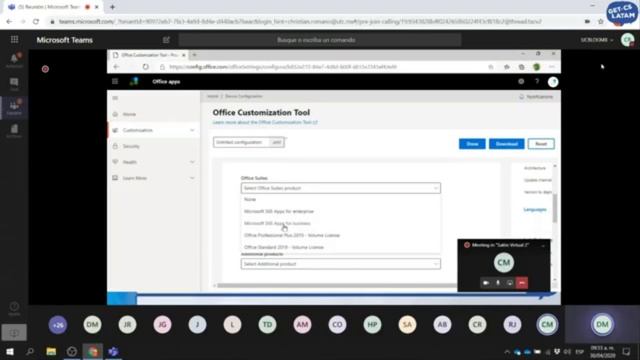Select participant JR avatar
Image resolution: width=640 pixels, height=360 pixels.
tap(127, 325)
